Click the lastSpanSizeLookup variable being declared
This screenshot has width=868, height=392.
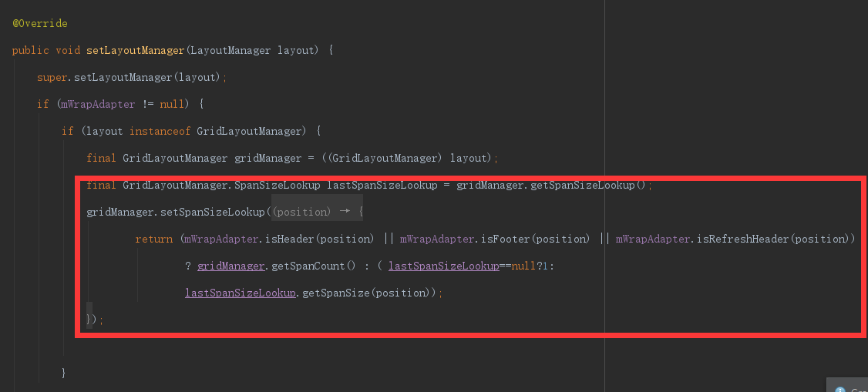click(x=382, y=186)
